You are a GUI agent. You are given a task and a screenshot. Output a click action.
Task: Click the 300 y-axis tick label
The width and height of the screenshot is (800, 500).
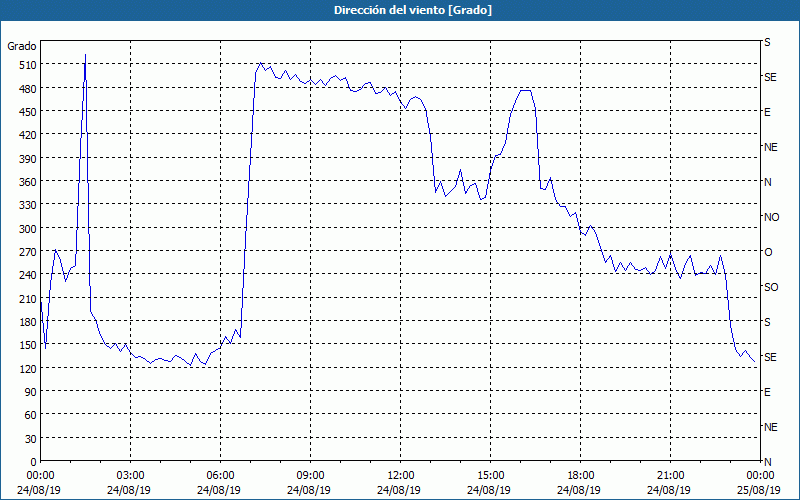tap(28, 228)
